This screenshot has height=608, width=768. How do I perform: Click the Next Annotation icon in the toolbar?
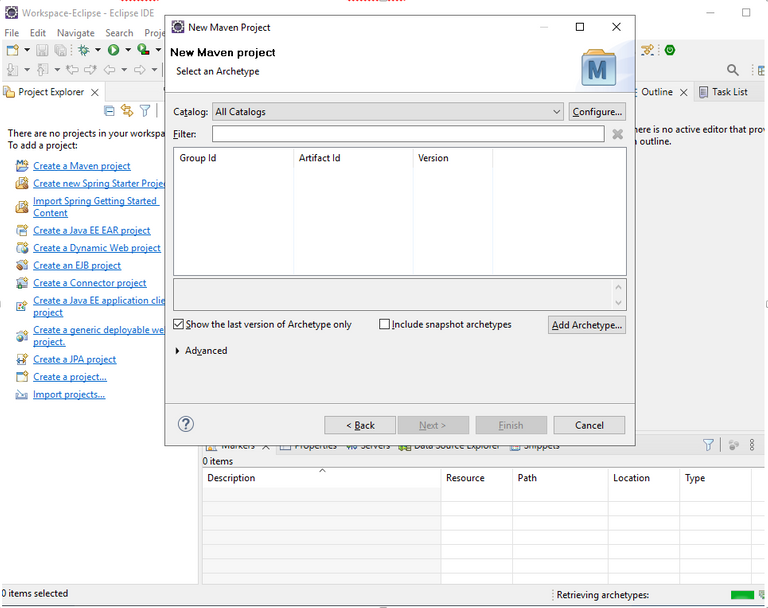click(13, 70)
